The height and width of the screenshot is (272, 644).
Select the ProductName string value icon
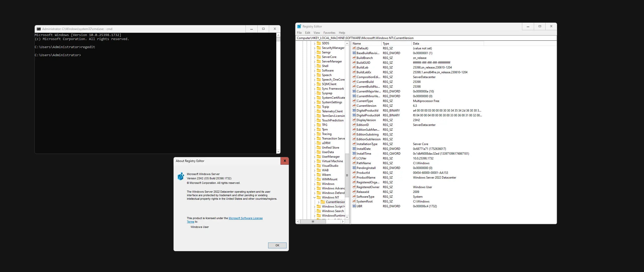point(354,178)
